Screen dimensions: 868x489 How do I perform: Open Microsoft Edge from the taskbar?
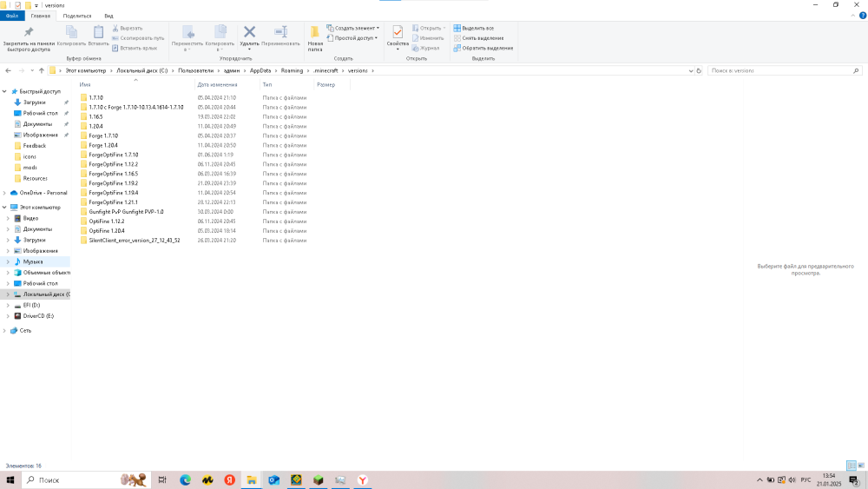(185, 480)
